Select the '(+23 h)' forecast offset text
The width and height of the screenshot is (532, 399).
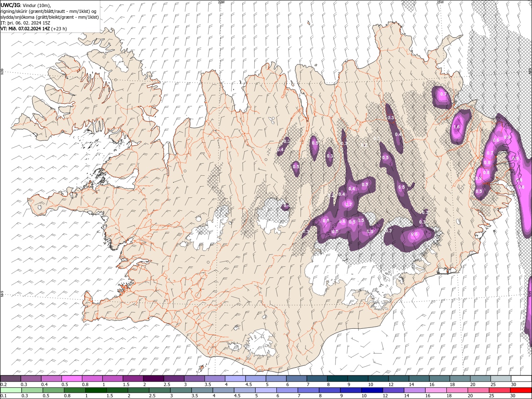[x=59, y=29]
